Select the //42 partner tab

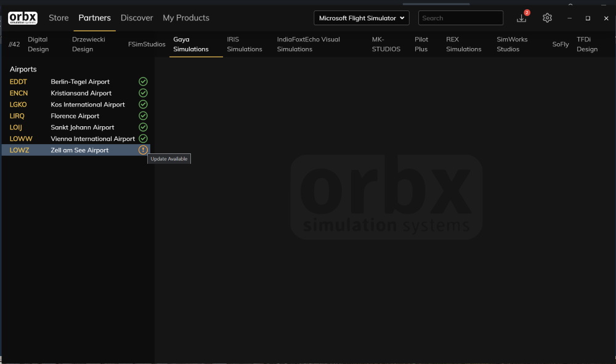click(x=14, y=44)
